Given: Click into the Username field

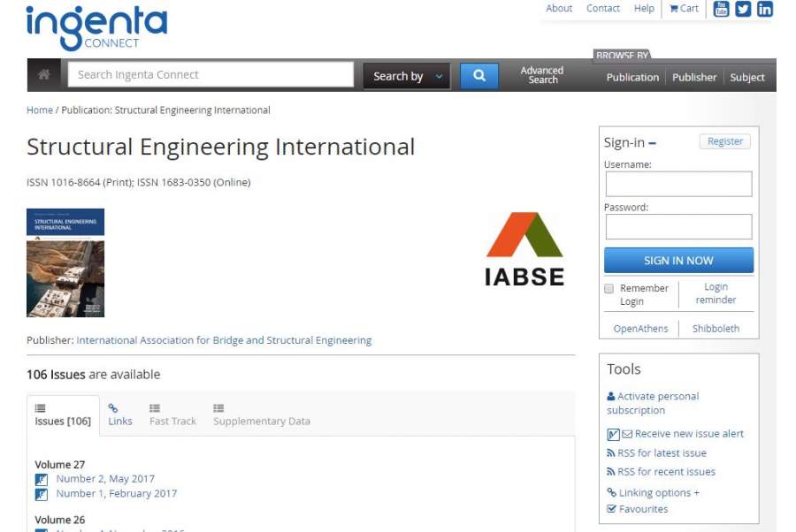Looking at the screenshot, I should [x=678, y=184].
